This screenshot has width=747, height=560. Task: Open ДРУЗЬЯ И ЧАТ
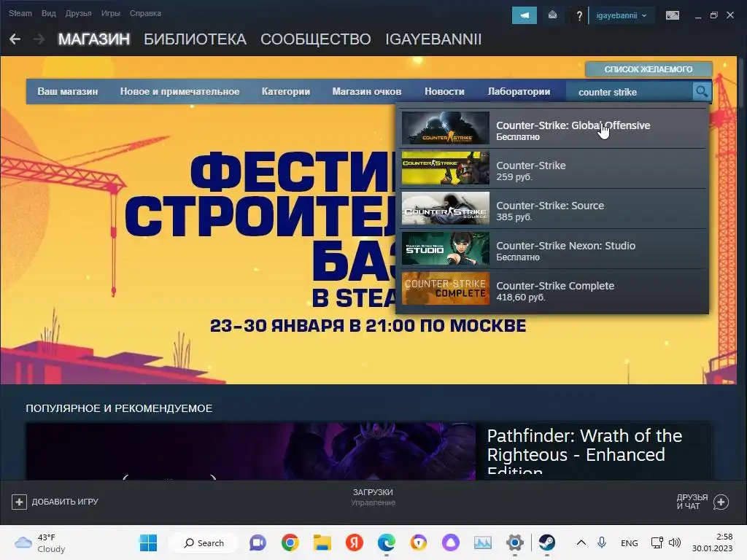703,502
